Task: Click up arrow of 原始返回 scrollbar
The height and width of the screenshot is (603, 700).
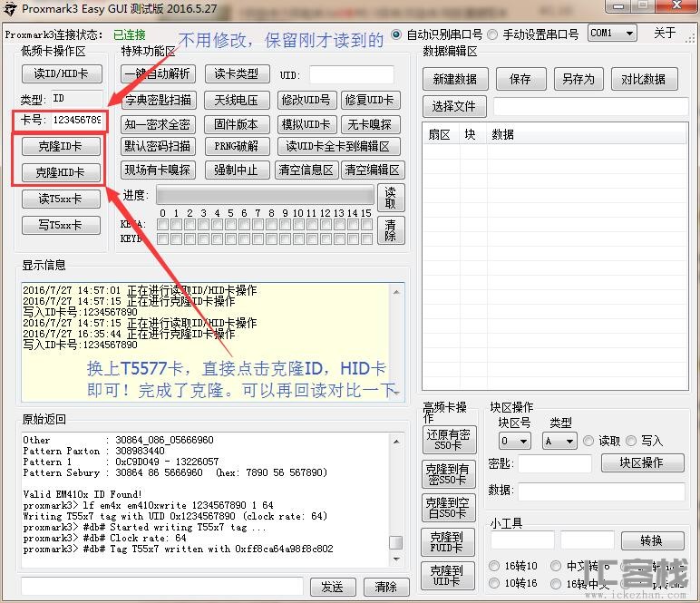Action: click(396, 441)
